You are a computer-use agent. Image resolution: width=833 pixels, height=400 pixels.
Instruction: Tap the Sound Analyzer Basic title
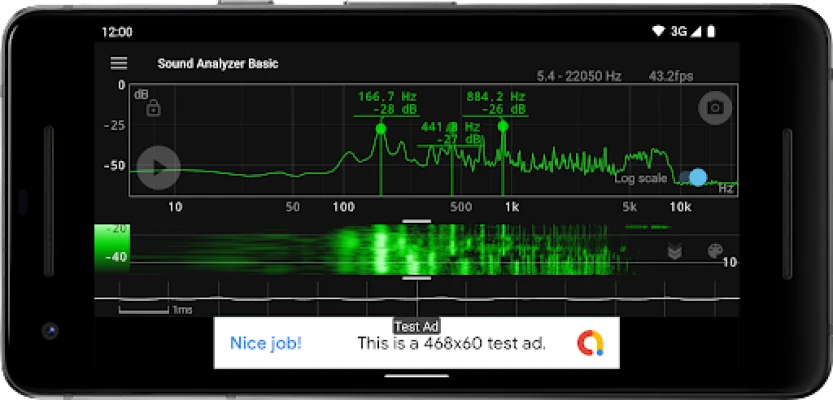pyautogui.click(x=218, y=64)
